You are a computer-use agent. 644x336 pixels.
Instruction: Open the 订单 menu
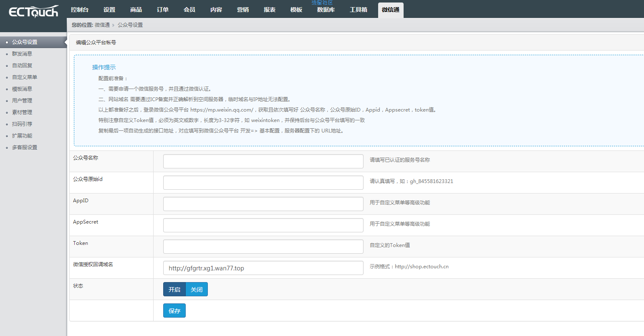pyautogui.click(x=163, y=10)
